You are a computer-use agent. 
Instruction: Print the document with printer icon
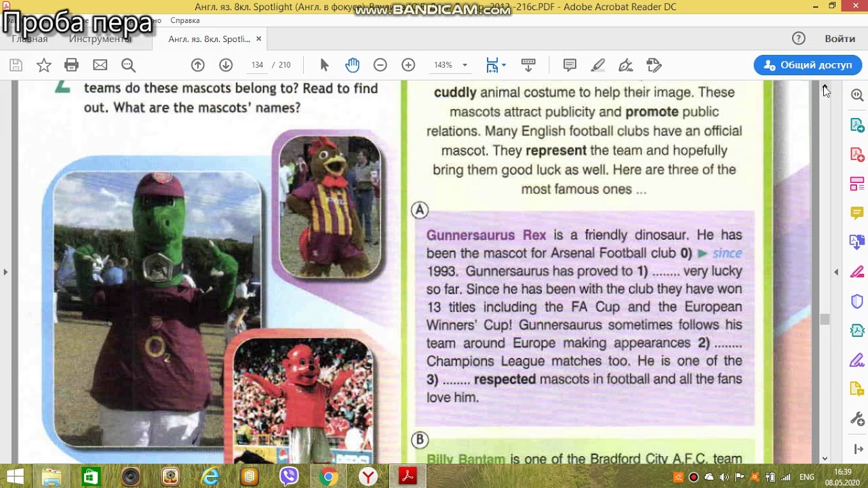click(71, 65)
